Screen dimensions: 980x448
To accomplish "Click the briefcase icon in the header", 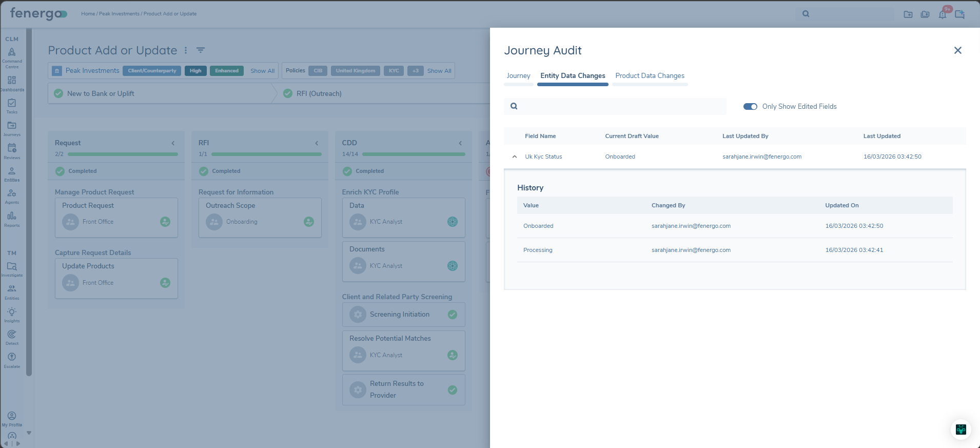I will tap(925, 14).
